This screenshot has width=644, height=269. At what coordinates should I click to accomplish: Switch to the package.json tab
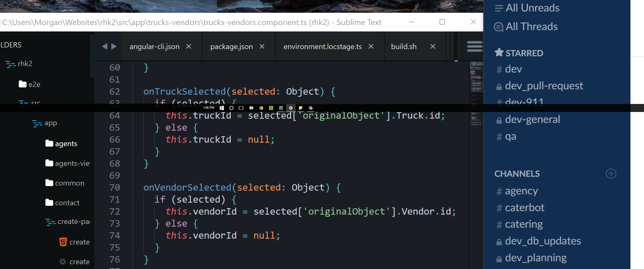click(x=231, y=46)
